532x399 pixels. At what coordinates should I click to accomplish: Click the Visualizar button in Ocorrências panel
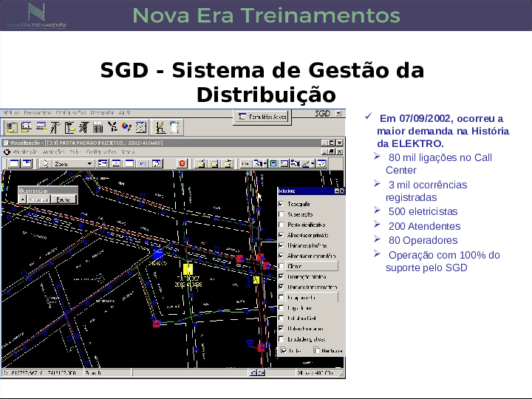(38, 199)
